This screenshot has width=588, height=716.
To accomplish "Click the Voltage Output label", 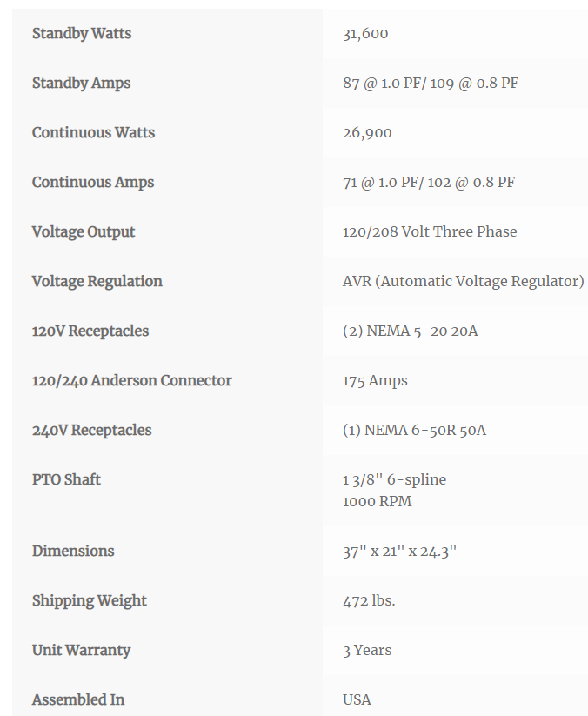I will (84, 232).
